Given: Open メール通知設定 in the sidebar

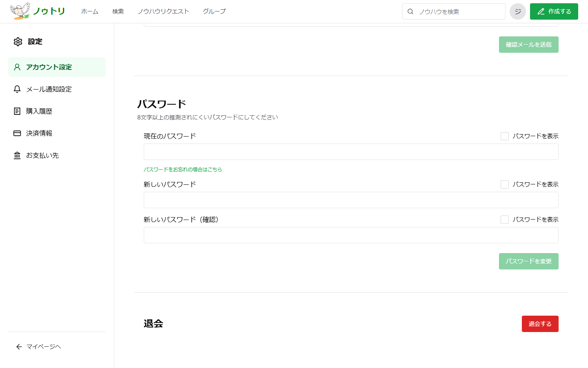Looking at the screenshot, I should tap(57, 89).
